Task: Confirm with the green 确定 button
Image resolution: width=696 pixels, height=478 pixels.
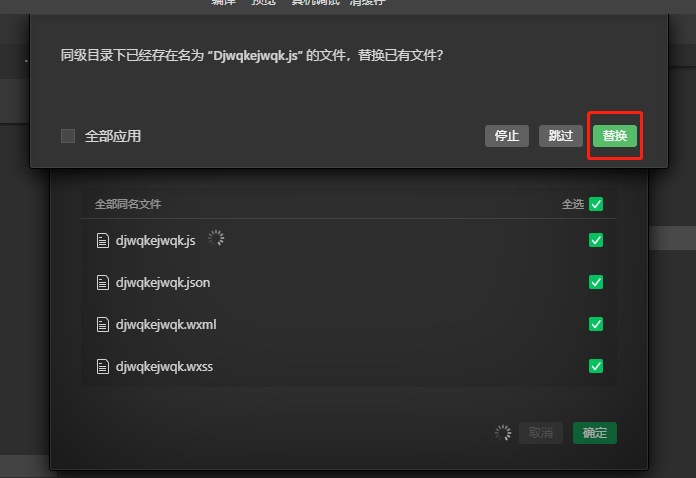Action: pos(595,433)
